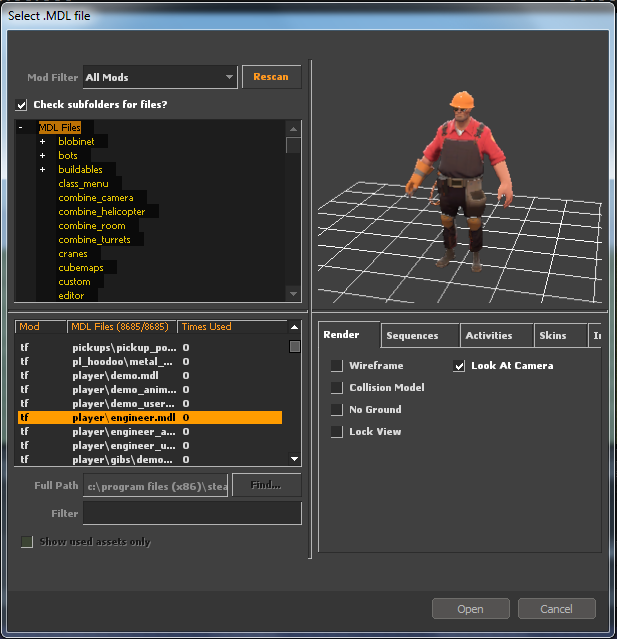Select the editor folder
Screen dimensions: 617x639
[71, 296]
